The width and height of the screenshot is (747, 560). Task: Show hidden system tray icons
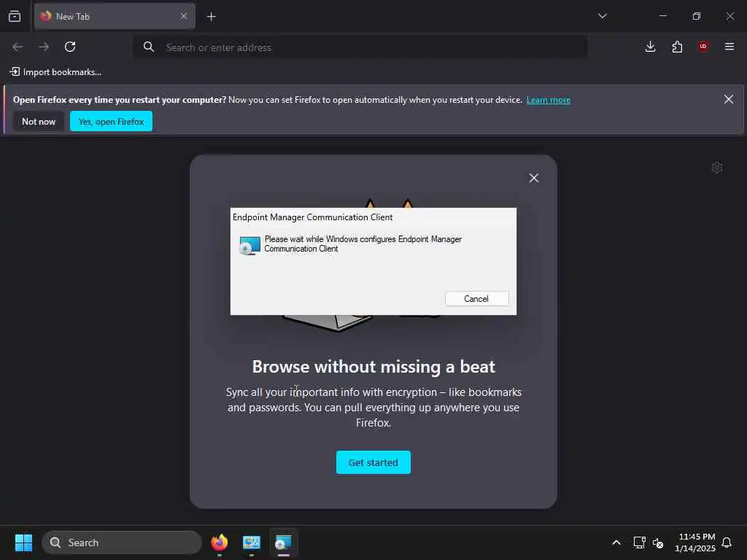pos(616,542)
